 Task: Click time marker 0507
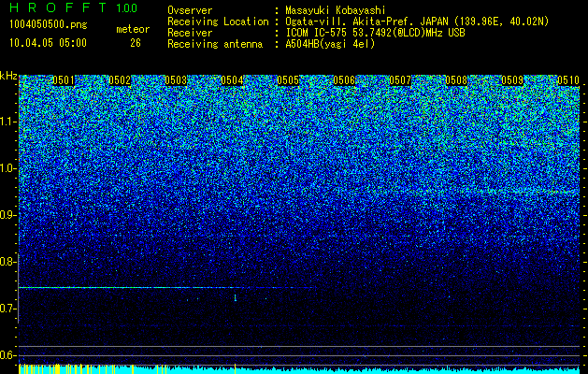(400, 80)
